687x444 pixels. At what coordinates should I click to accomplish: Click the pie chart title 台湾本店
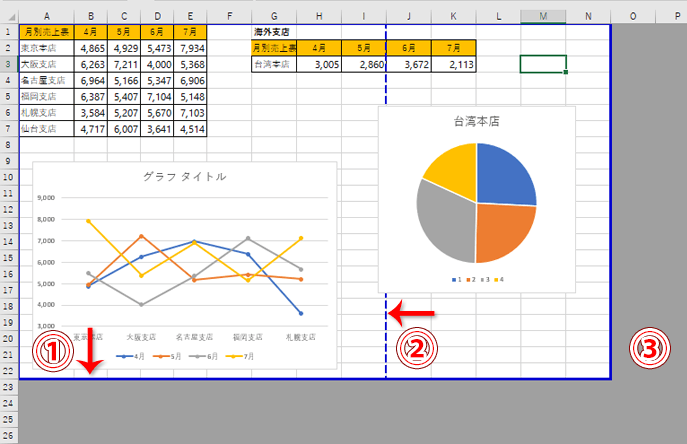(x=476, y=121)
